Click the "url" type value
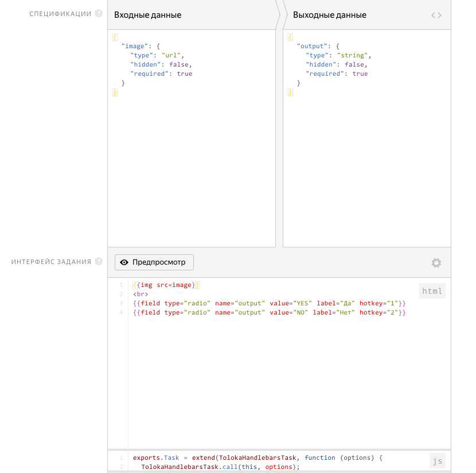Image resolution: width=476 pixels, height=473 pixels. coord(171,55)
